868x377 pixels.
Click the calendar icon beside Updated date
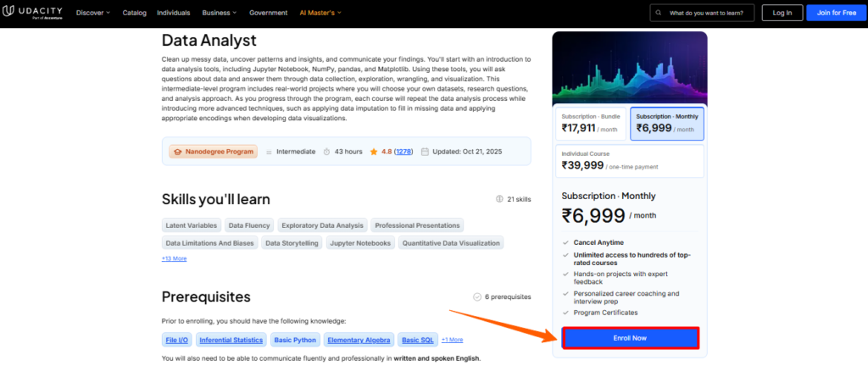coord(425,152)
